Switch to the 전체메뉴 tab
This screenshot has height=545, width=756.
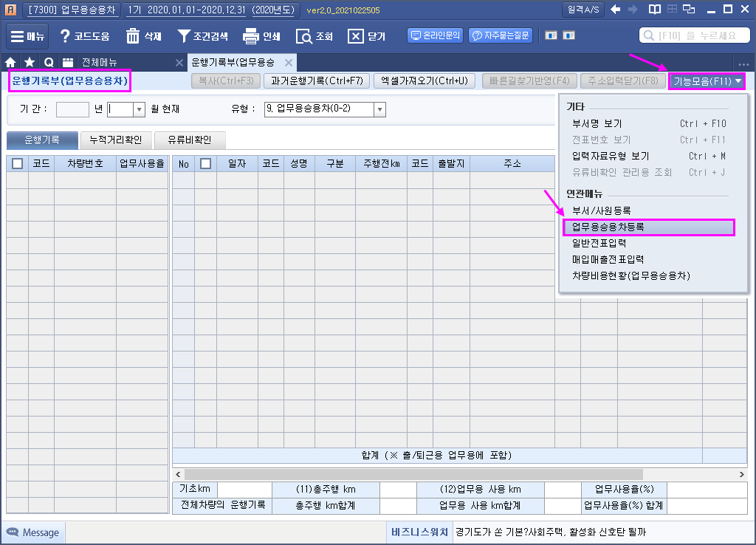tap(100, 62)
